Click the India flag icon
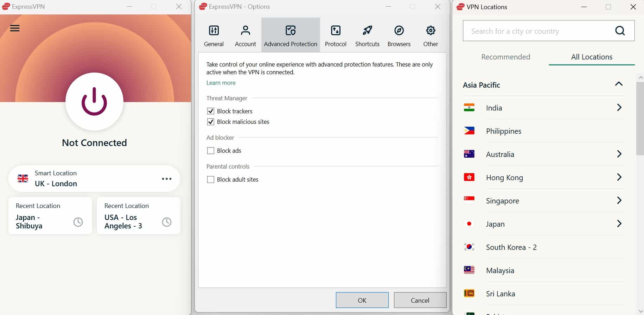The image size is (644, 315). 469,107
